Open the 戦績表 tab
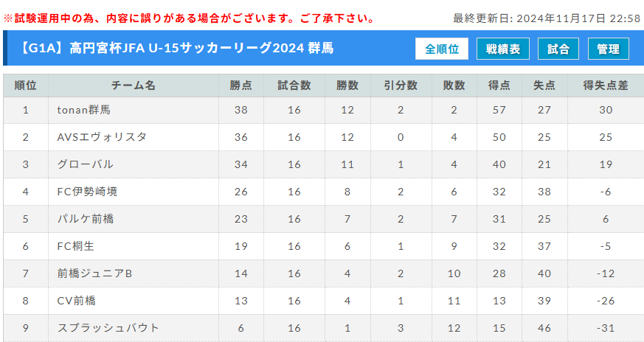The width and height of the screenshot is (644, 342). click(x=502, y=49)
